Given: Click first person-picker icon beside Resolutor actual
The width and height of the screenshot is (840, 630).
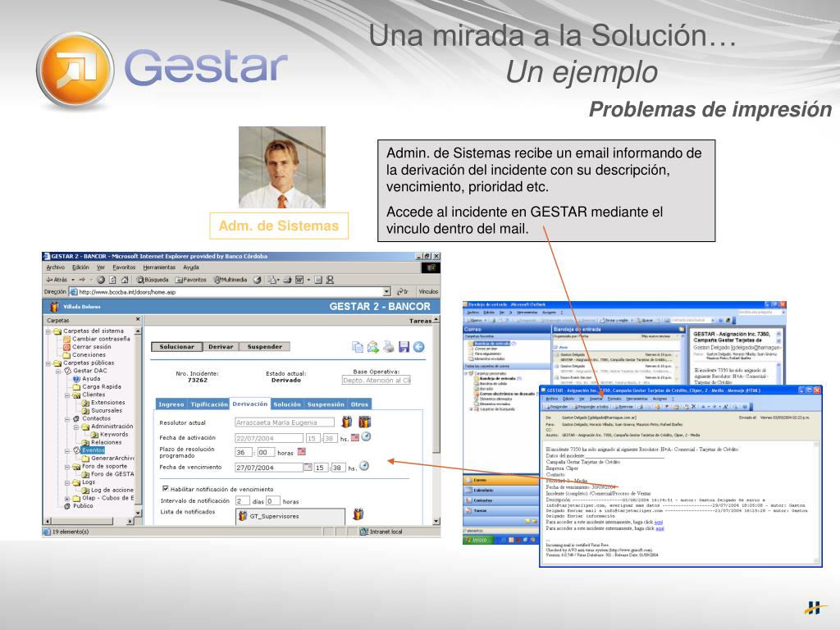Looking at the screenshot, I should [347, 422].
